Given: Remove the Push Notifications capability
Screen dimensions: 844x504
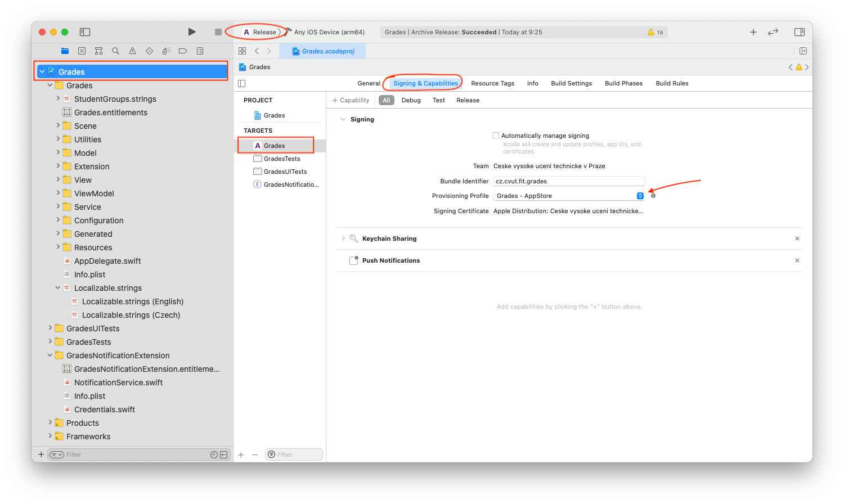Looking at the screenshot, I should [797, 260].
